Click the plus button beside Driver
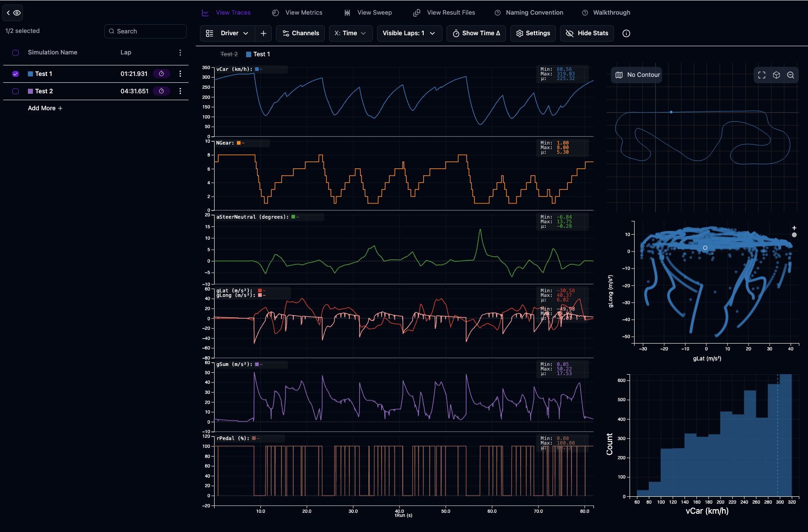 264,33
